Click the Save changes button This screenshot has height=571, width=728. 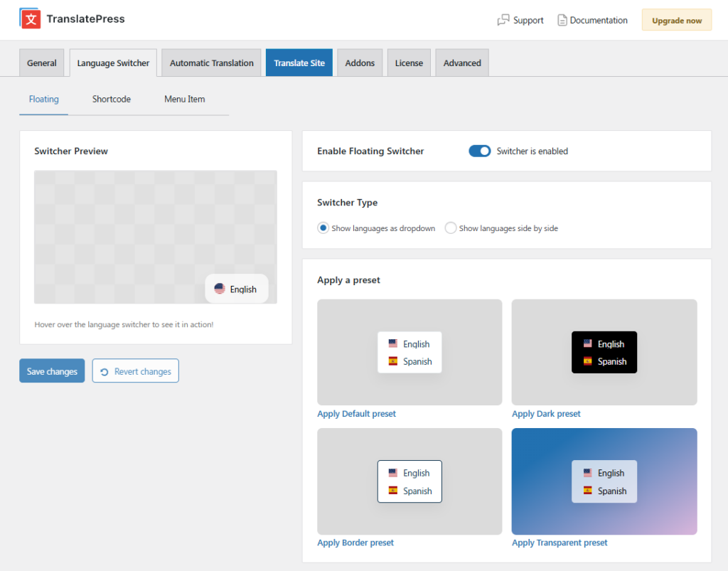point(52,371)
